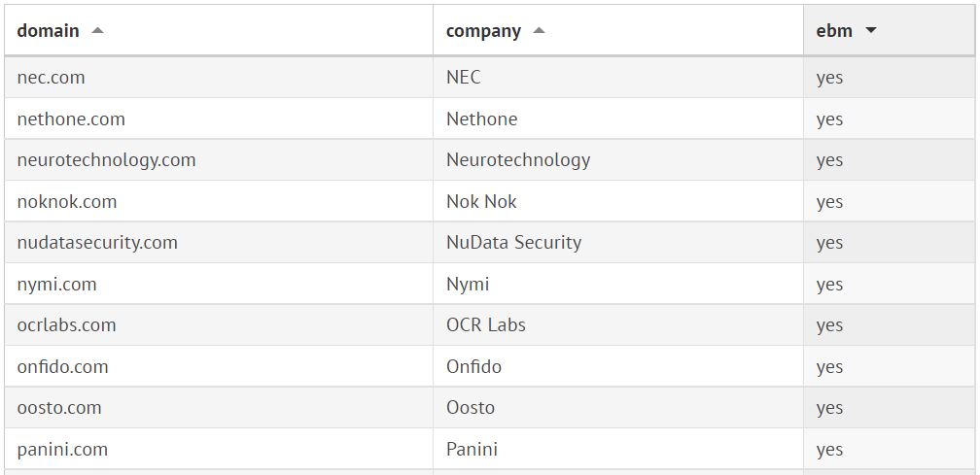Select the oosto.com domain cell
Image resolution: width=980 pixels, height=475 pixels.
coord(59,408)
